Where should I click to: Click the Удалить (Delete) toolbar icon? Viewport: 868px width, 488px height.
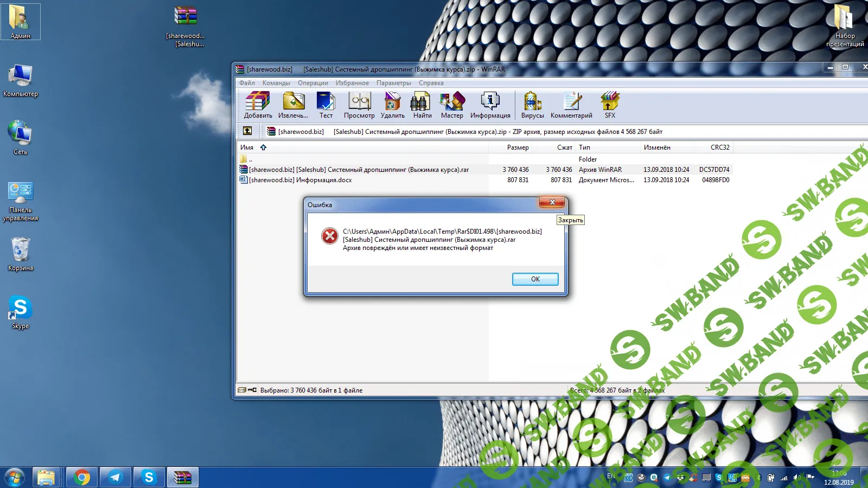392,105
